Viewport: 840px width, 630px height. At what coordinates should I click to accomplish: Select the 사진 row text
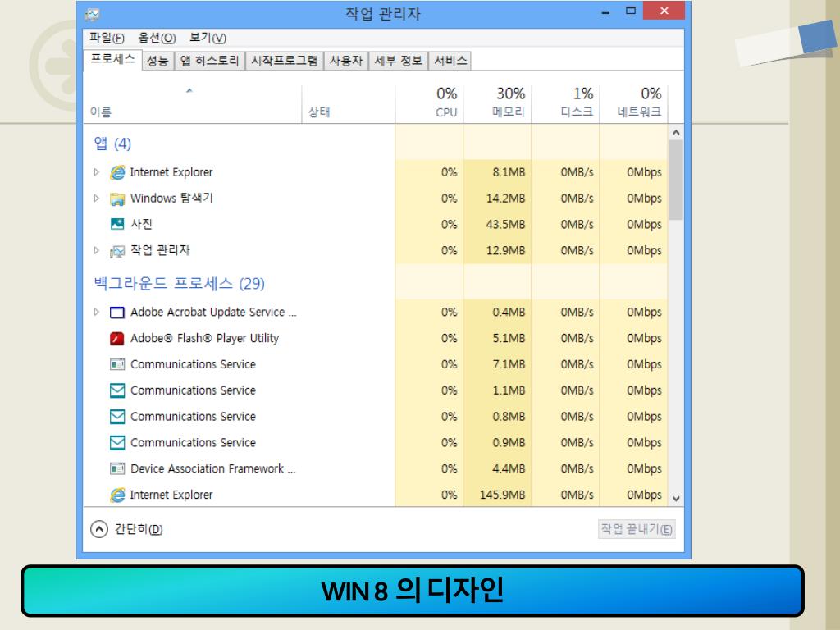[x=141, y=224]
